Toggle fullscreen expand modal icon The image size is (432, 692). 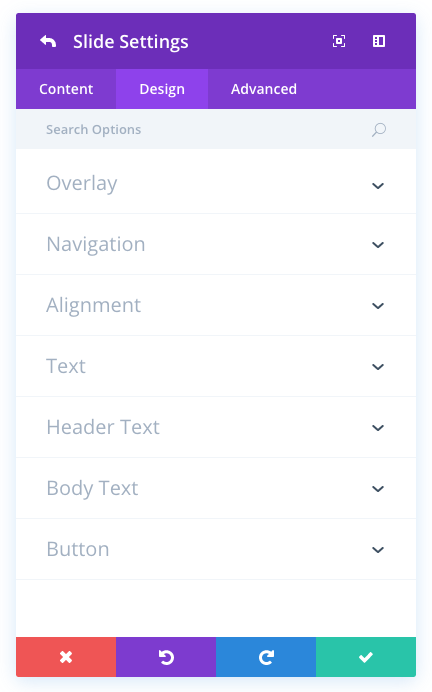[339, 41]
